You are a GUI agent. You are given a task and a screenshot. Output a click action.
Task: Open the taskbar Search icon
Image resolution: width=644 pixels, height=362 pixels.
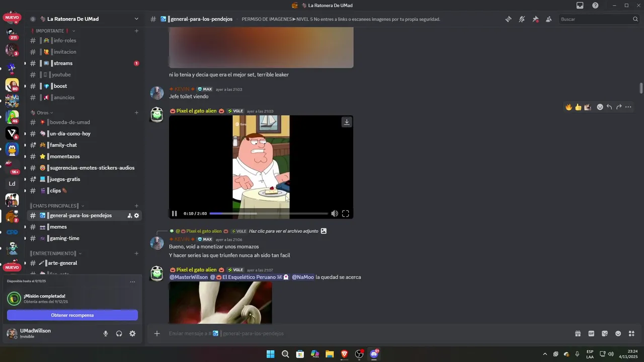pyautogui.click(x=285, y=354)
